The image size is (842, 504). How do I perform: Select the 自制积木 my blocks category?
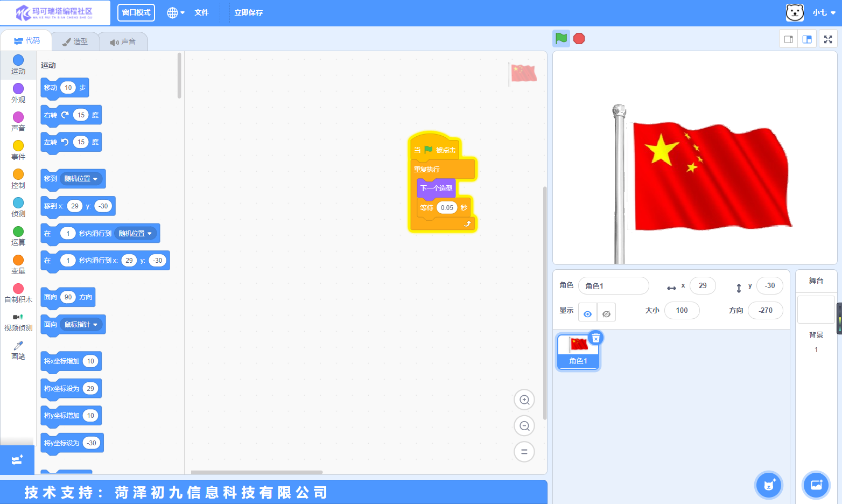[18, 293]
